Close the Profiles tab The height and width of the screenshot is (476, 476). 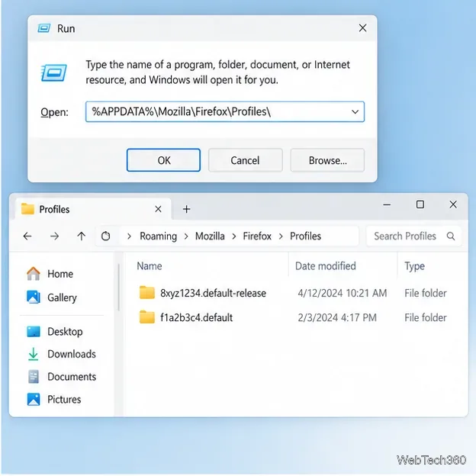[158, 209]
